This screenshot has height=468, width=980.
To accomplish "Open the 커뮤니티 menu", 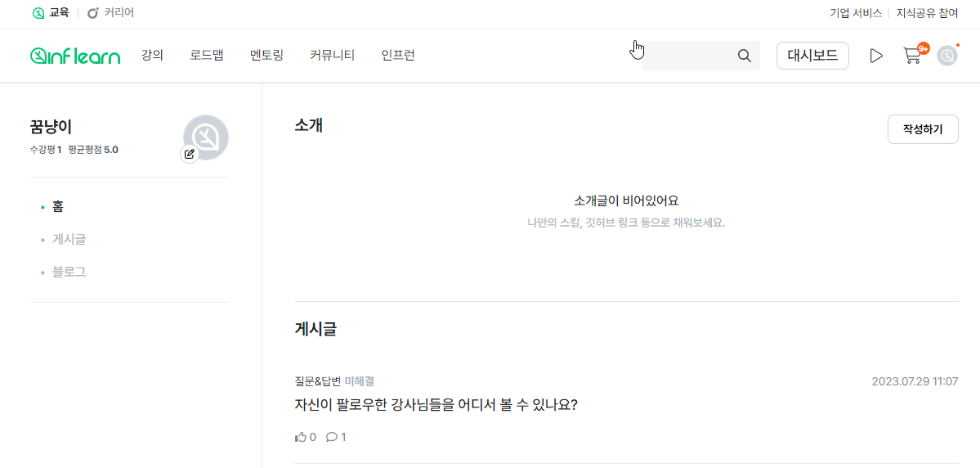I will coord(332,56).
